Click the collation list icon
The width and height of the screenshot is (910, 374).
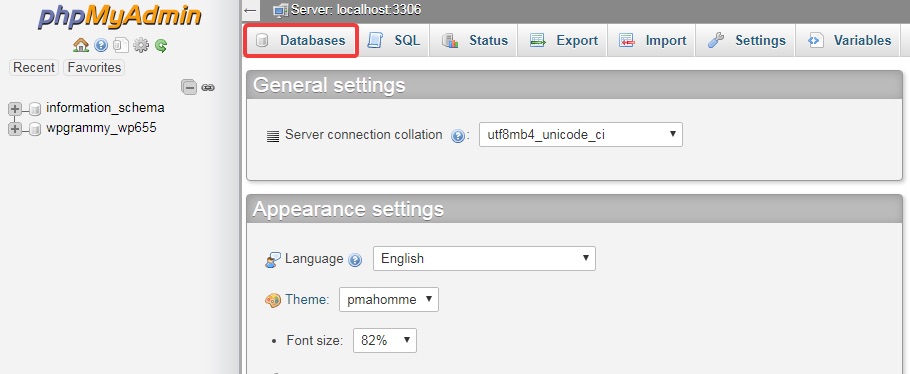coord(273,136)
